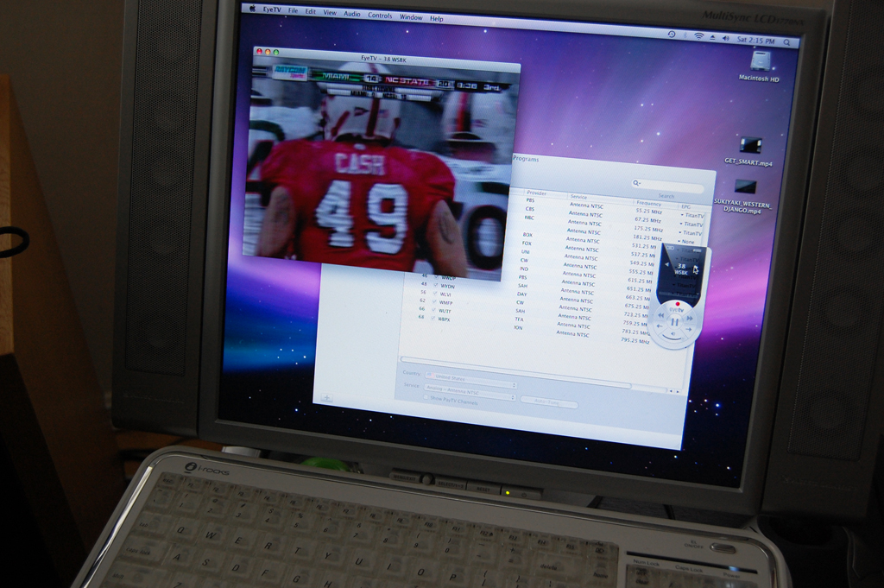Screen dimensions: 884x588
Task: Select the 795.25 MHz frequency cell
Action: [635, 340]
